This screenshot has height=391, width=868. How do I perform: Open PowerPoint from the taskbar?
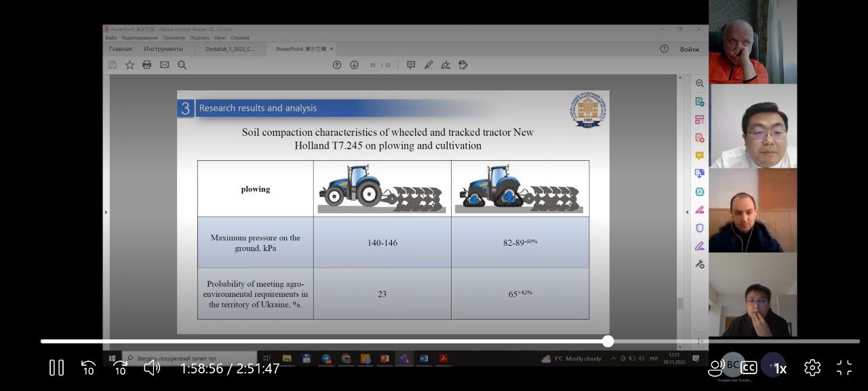pos(384,358)
